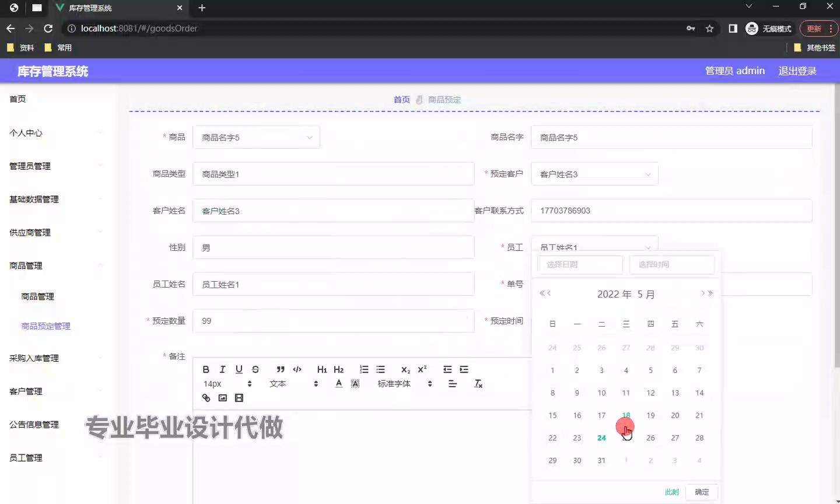Click the strikethrough formatting icon

coord(256,369)
